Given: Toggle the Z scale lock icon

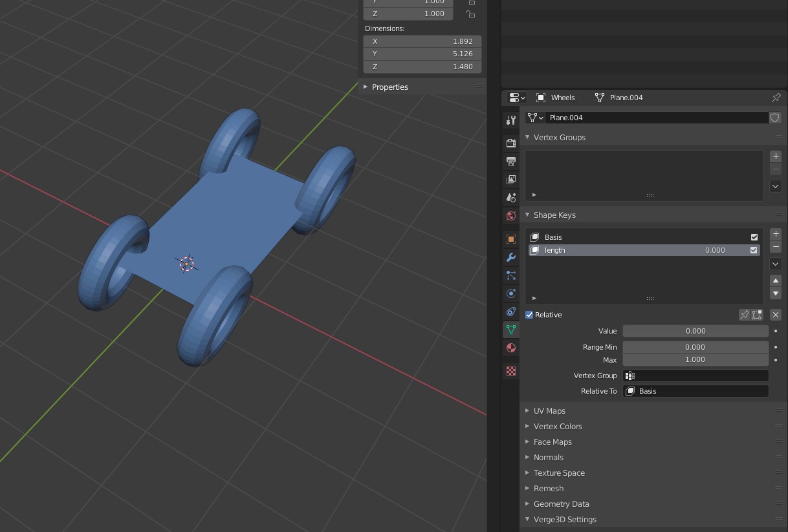Looking at the screenshot, I should (471, 14).
